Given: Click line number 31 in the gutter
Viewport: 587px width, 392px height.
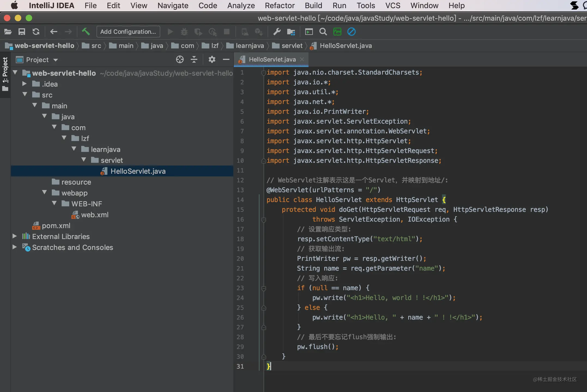Looking at the screenshot, I should point(240,366).
